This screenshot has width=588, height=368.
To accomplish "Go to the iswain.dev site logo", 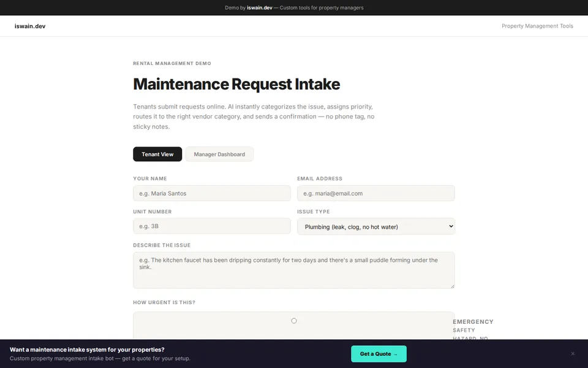I will [30, 26].
